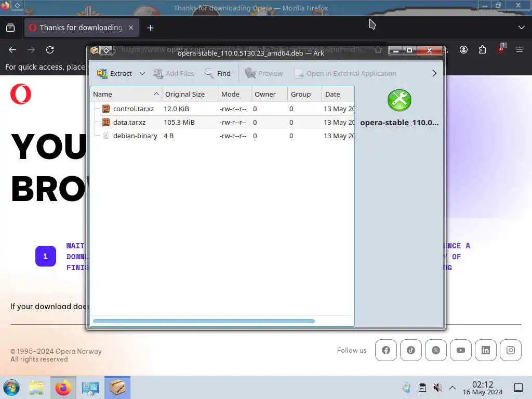Sort by the Original Size column

190,95
